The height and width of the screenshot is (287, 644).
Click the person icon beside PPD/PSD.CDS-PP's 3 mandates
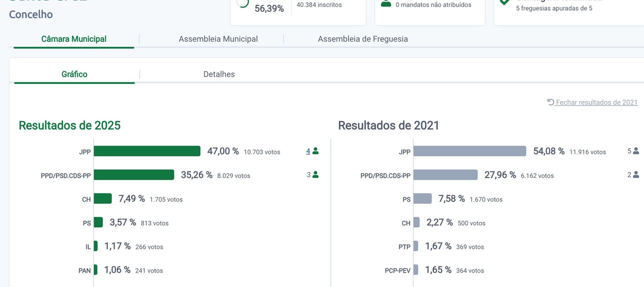point(316,175)
